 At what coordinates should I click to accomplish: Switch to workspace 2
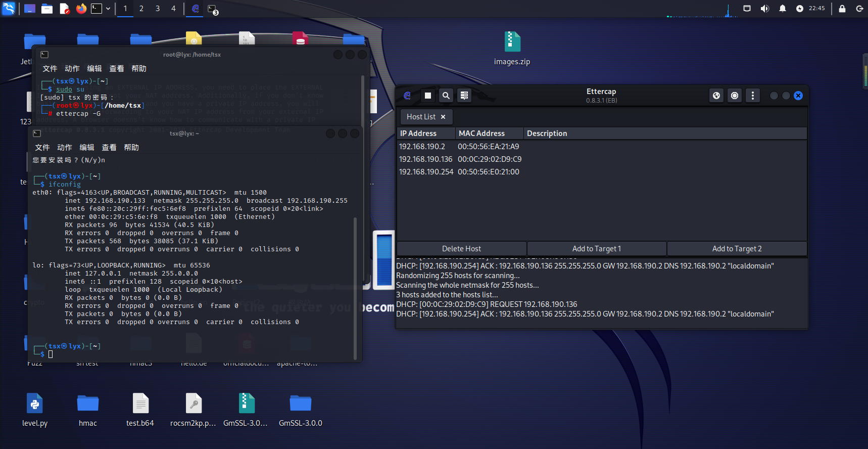(141, 9)
